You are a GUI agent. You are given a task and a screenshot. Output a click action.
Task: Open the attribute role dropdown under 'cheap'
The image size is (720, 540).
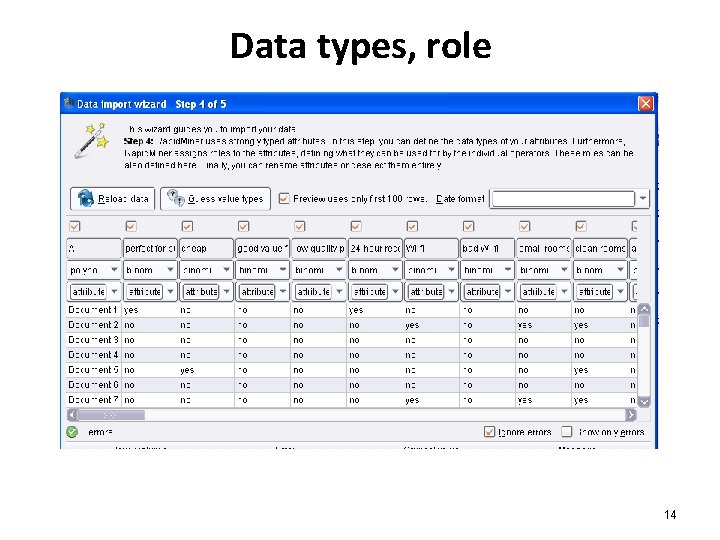point(226,292)
